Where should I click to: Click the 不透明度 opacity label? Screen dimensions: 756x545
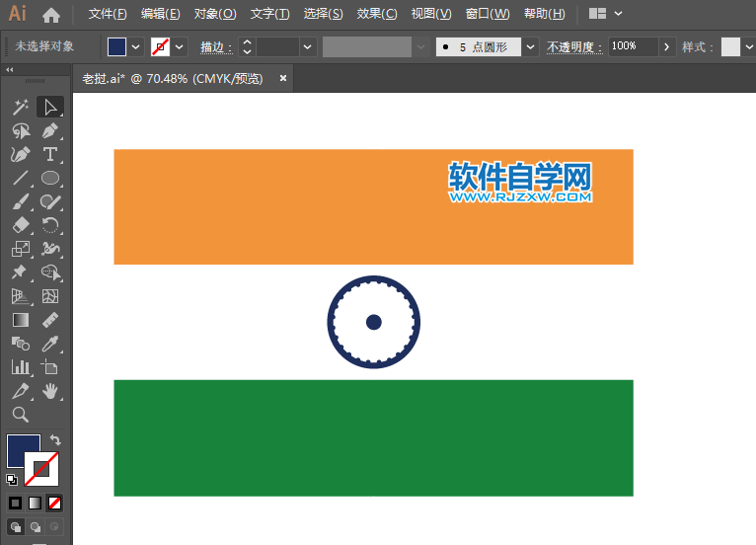coord(572,46)
